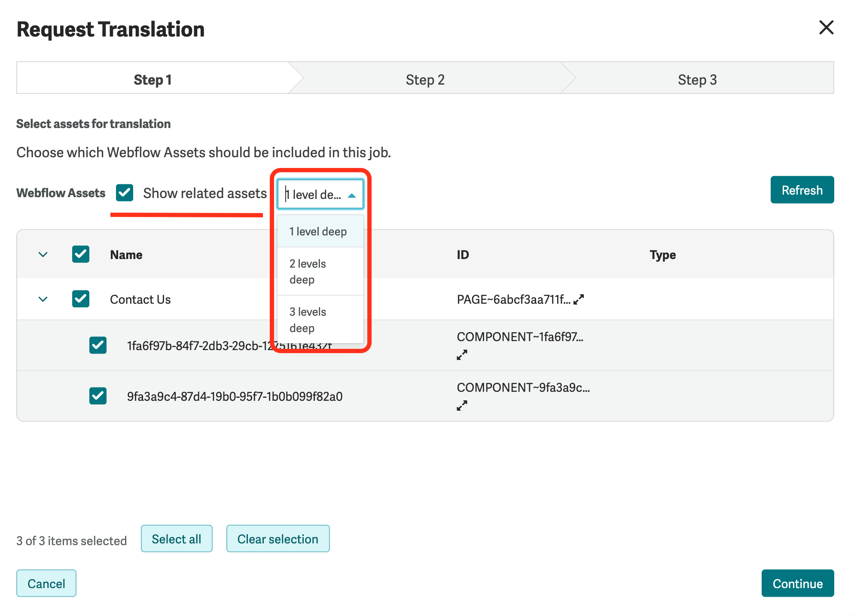
Task: Click the Show related assets label
Action: (x=205, y=193)
